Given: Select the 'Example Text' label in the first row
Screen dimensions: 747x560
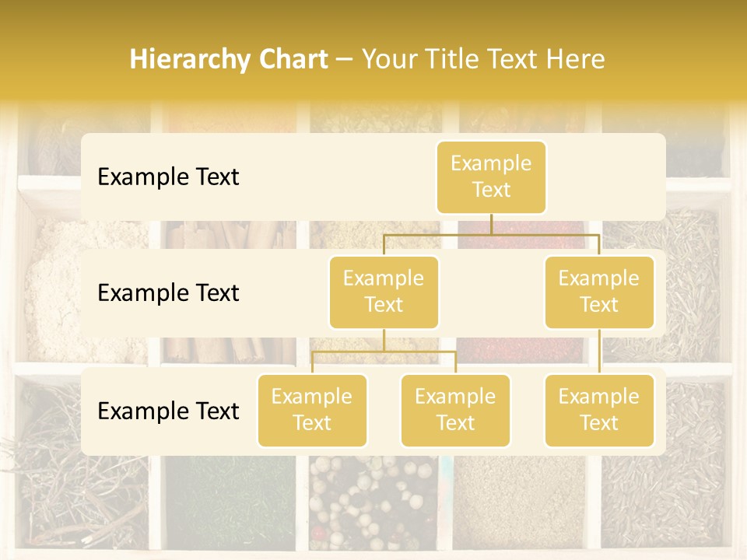Looking at the screenshot, I should point(168,177).
